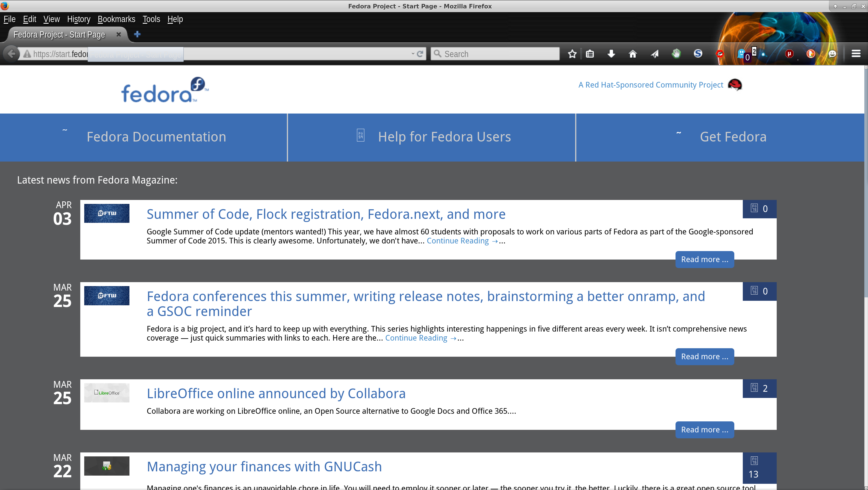868x490 pixels.
Task: Open A Red Hat-Sponsored Community Project link
Action: (x=651, y=85)
